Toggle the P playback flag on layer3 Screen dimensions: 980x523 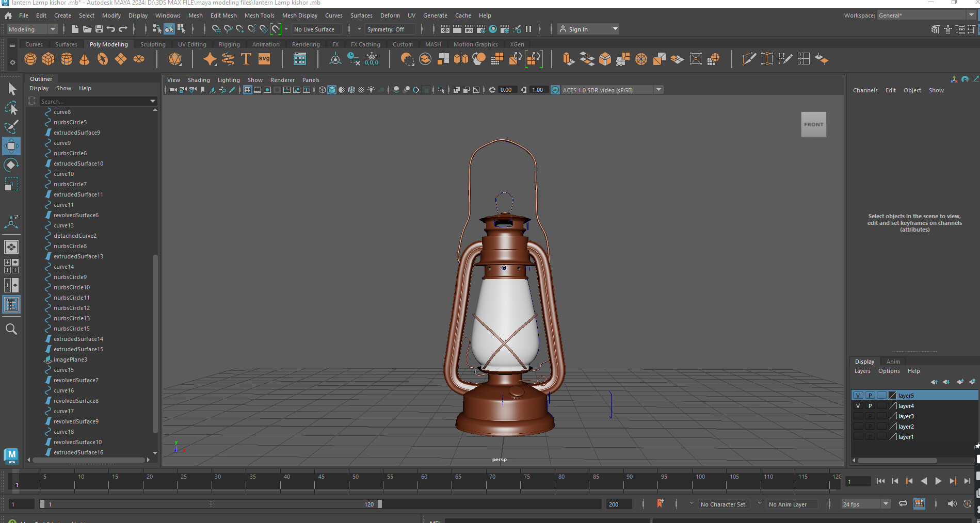[870, 416]
